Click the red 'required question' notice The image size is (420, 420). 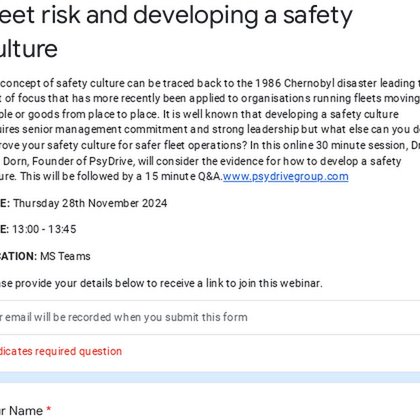click(61, 351)
